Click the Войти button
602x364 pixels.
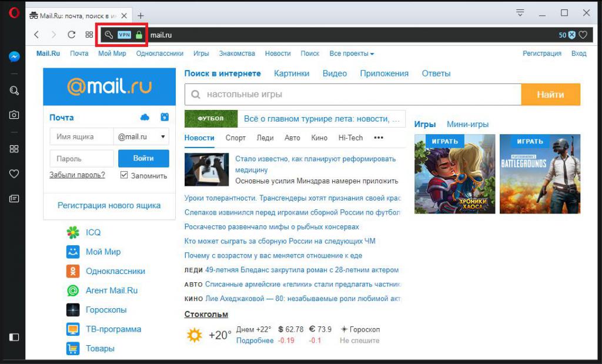(x=143, y=159)
